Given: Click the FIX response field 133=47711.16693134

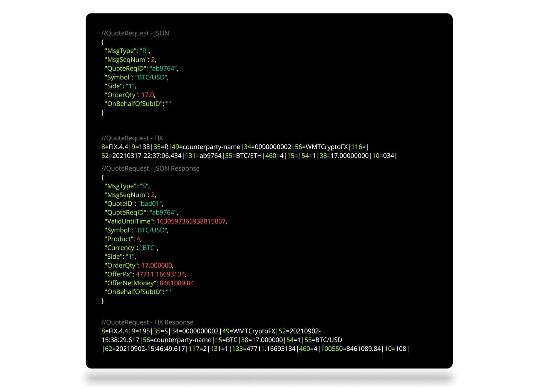Looking at the screenshot, I should point(264,349).
